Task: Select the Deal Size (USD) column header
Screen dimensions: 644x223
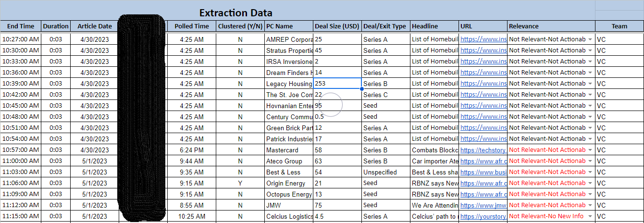Action: [x=337, y=26]
